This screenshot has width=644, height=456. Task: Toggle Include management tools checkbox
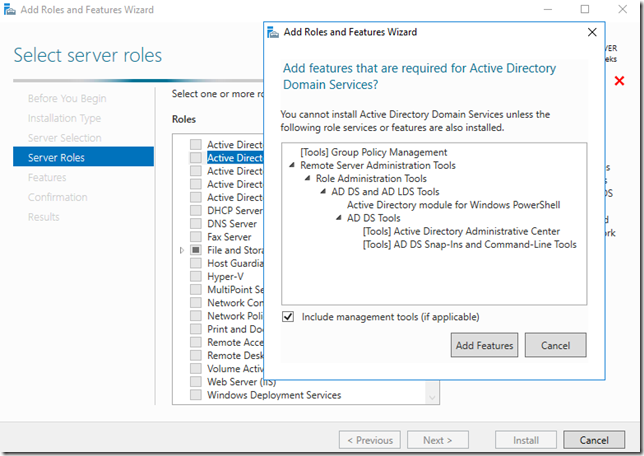click(288, 317)
